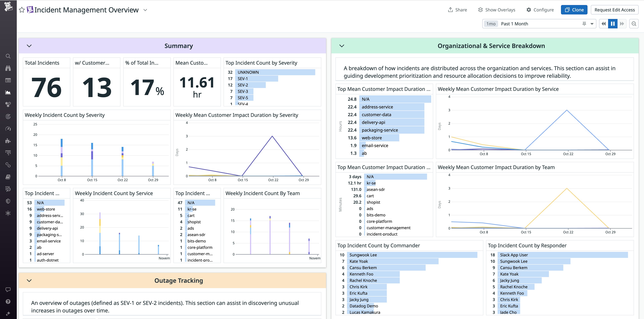Open the Events feed icon
644x319 pixels.
[x=8, y=80]
